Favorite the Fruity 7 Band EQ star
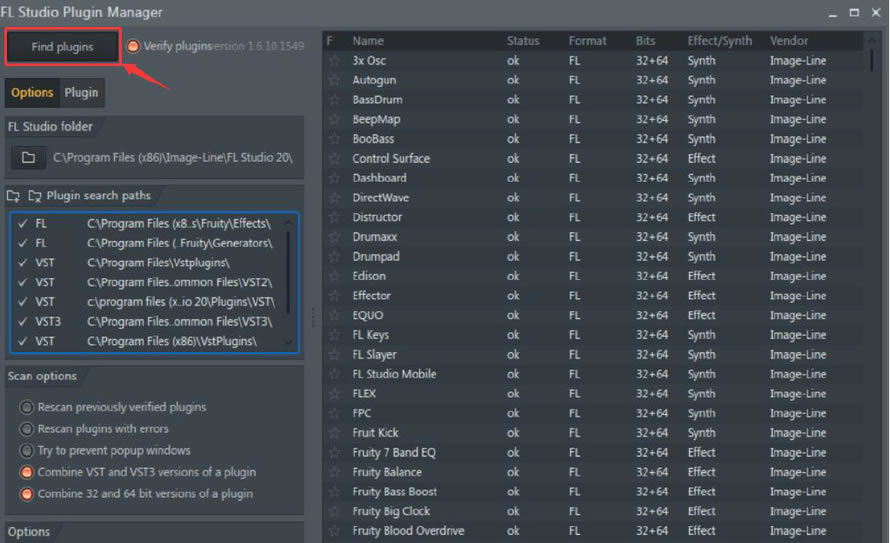The width and height of the screenshot is (890, 543). coord(334,452)
